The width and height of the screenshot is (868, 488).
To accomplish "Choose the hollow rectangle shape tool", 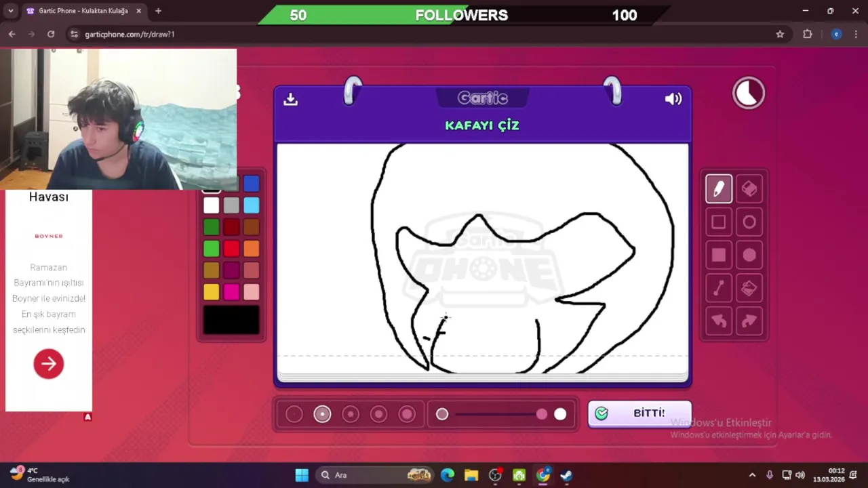I will click(719, 222).
